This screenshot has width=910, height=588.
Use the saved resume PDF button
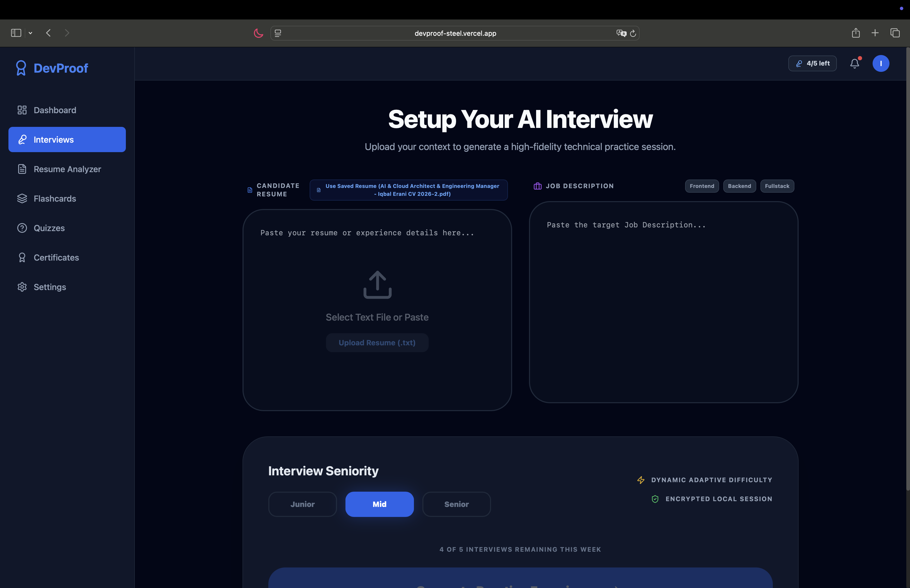[x=408, y=190]
